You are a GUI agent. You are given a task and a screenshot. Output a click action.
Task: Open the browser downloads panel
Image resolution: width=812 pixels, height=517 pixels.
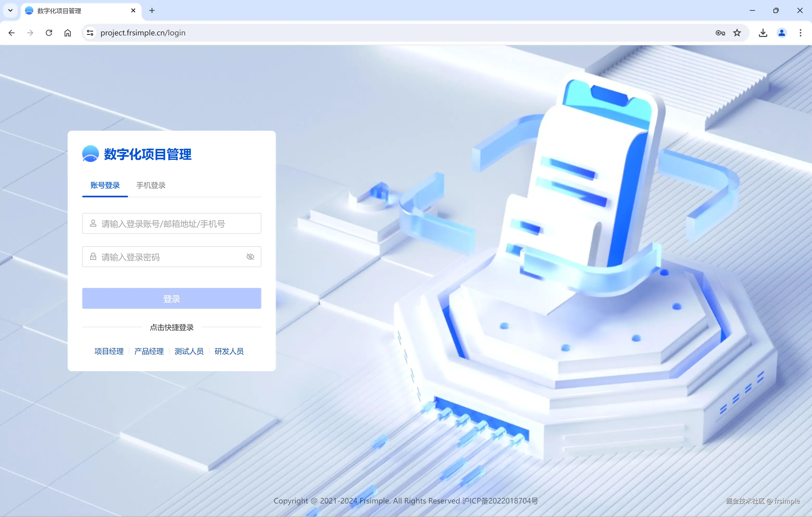click(763, 33)
